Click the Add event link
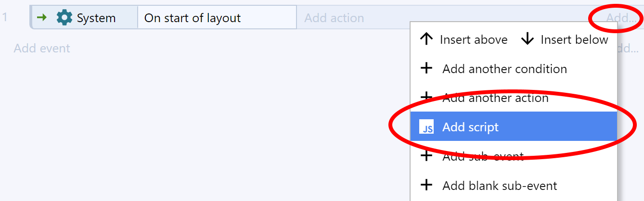The height and width of the screenshot is (201, 644). [42, 48]
